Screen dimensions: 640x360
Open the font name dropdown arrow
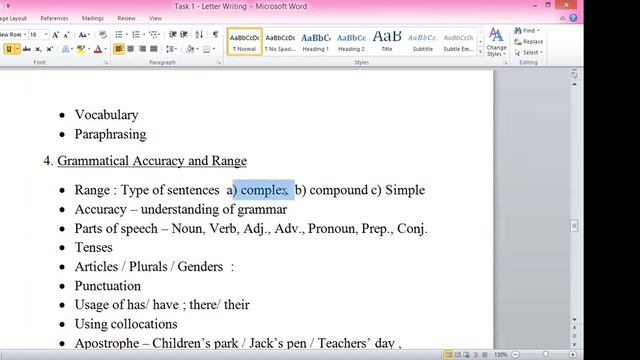click(25, 35)
